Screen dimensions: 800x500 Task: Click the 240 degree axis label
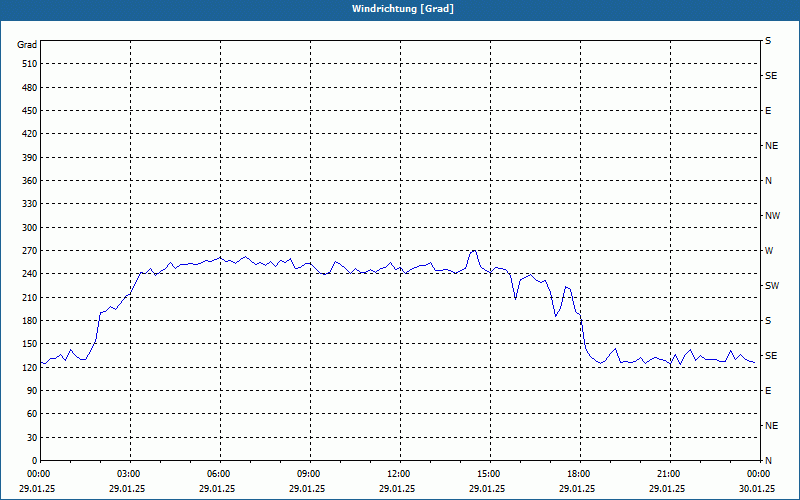30,274
